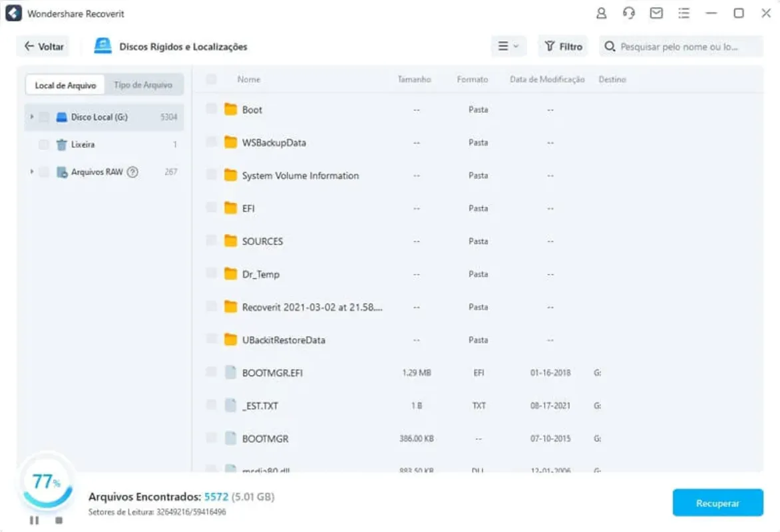Image resolution: width=780 pixels, height=532 pixels.
Task: Open the hamburger menu list icon
Action: [684, 13]
